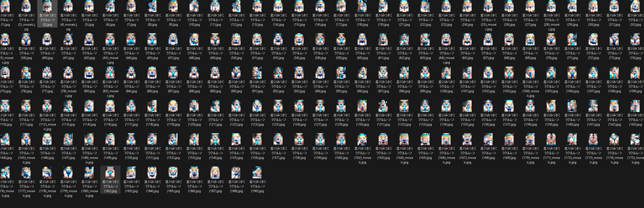Select the image thumbnail for (5).jpg
Image resolution: width=644 pixels, height=208 pixels.
pos(89,6)
